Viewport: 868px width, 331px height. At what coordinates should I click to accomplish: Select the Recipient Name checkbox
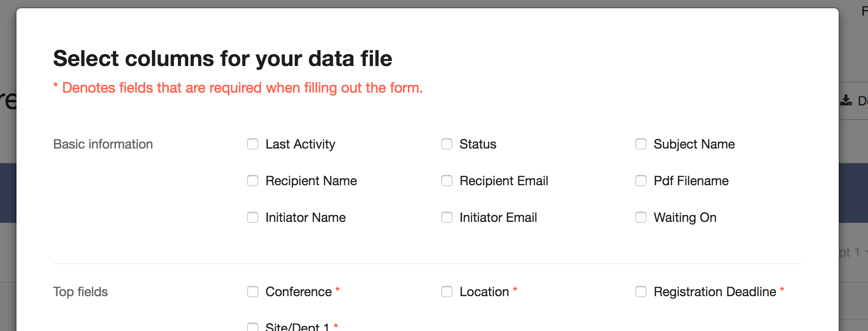(253, 181)
